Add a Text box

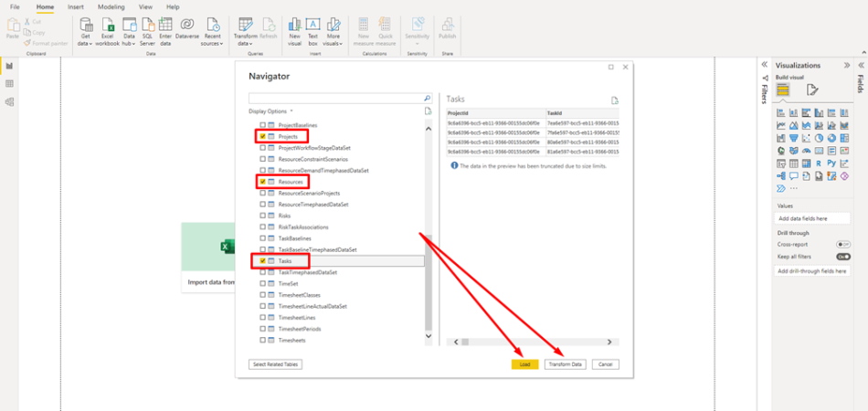coord(312,31)
